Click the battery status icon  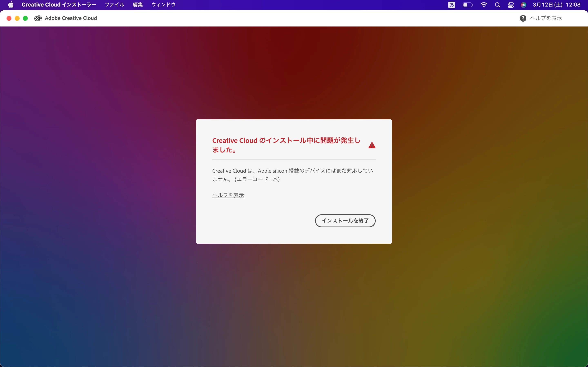point(468,5)
